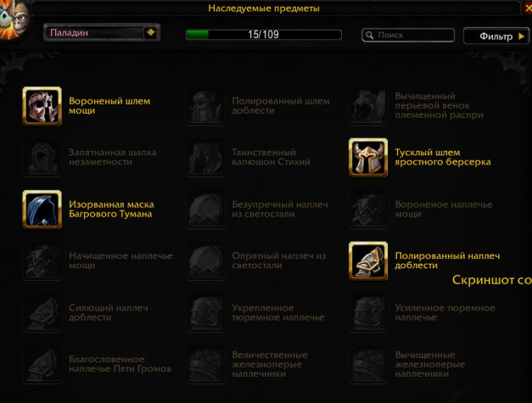The image size is (532, 403).
Task: Click greyed Сияющий наплеч доблести icon
Action: tap(42, 313)
